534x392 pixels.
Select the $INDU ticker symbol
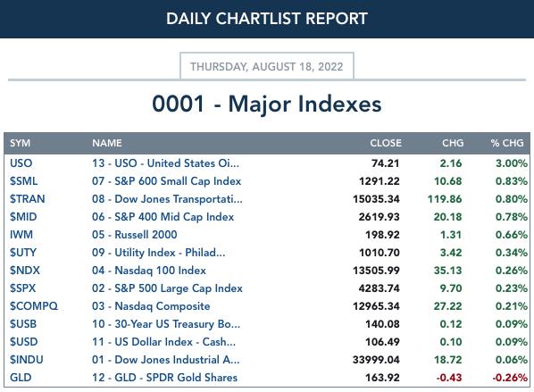[x=26, y=360]
